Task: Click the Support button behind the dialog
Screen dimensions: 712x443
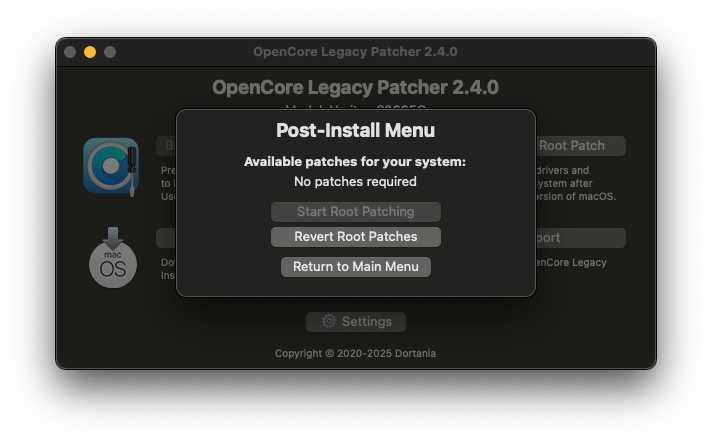Action: [581, 238]
